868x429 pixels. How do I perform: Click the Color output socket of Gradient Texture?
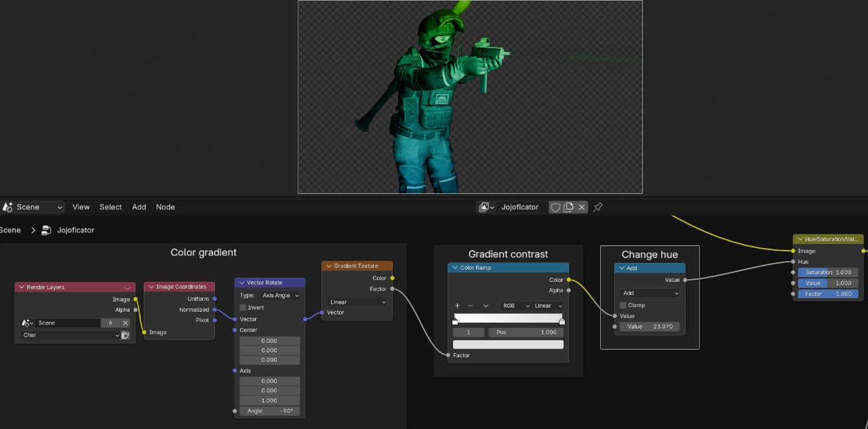tap(393, 278)
